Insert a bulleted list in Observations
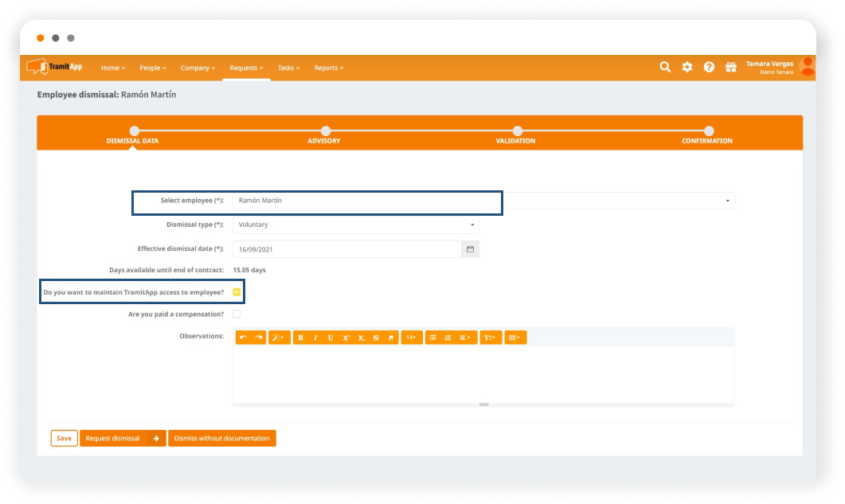This screenshot has height=504, width=845. (x=432, y=338)
